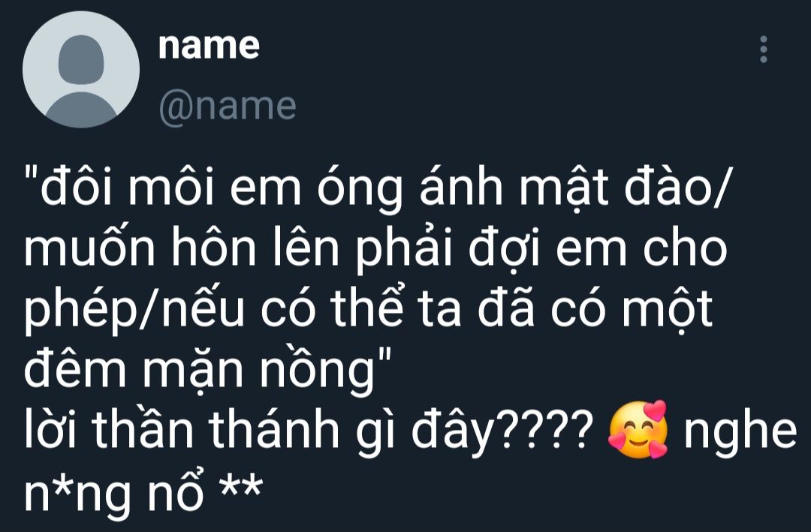Click the head silhouette inside the avatar
Screen dimensions: 811x532
coord(81,59)
